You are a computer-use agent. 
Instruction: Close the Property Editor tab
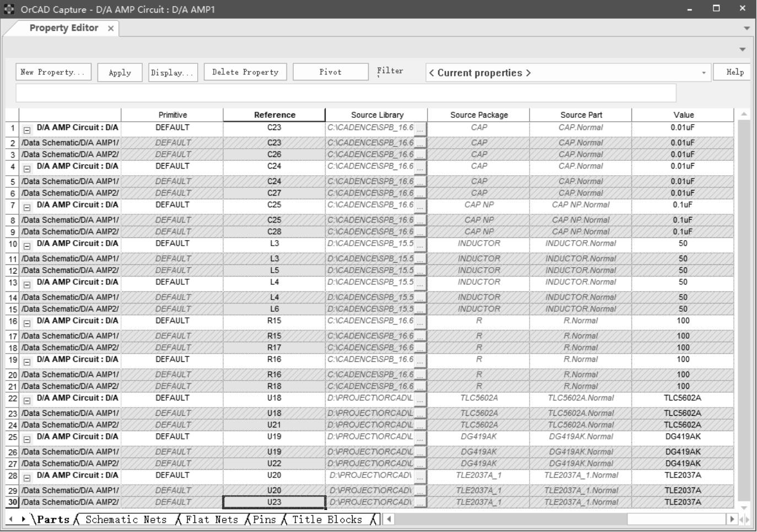111,28
